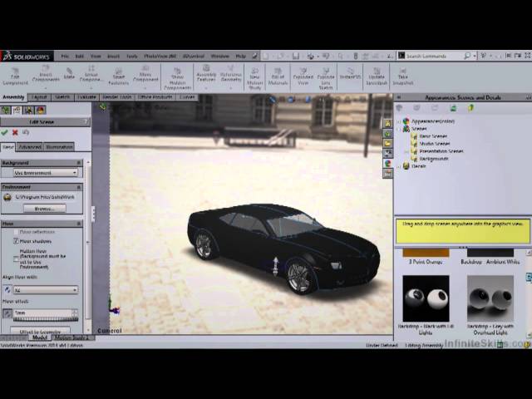This screenshot has height=399, width=532.
Task: Switch to the Illumination scene tab
Action: (x=59, y=147)
